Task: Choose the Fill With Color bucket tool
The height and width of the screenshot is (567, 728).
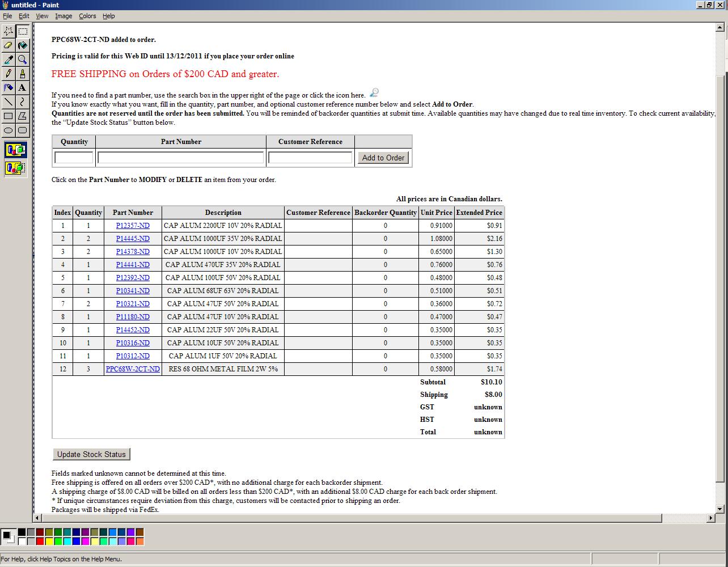Action: tap(22, 45)
